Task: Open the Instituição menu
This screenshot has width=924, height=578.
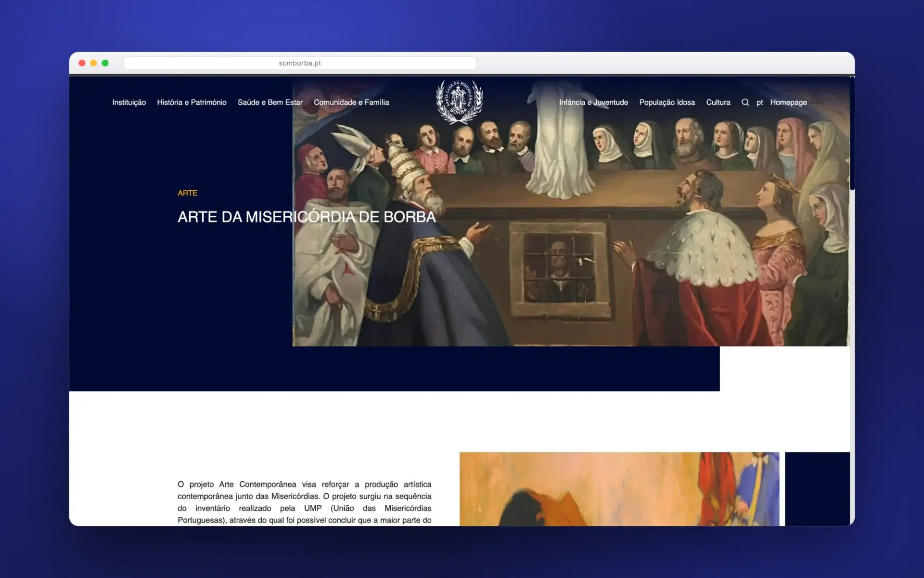Action: click(129, 102)
